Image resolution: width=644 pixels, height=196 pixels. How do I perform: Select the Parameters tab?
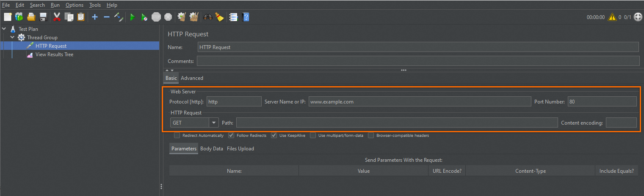pyautogui.click(x=184, y=149)
